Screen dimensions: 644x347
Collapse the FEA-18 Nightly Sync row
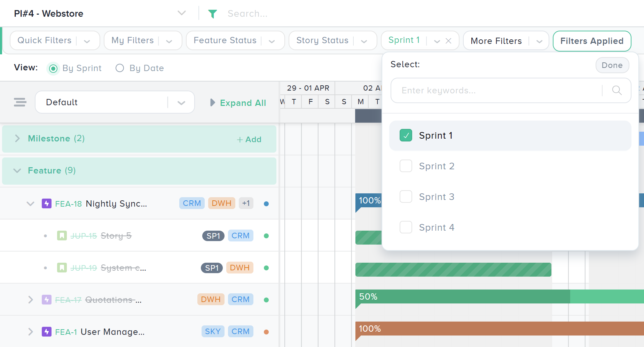click(31, 203)
